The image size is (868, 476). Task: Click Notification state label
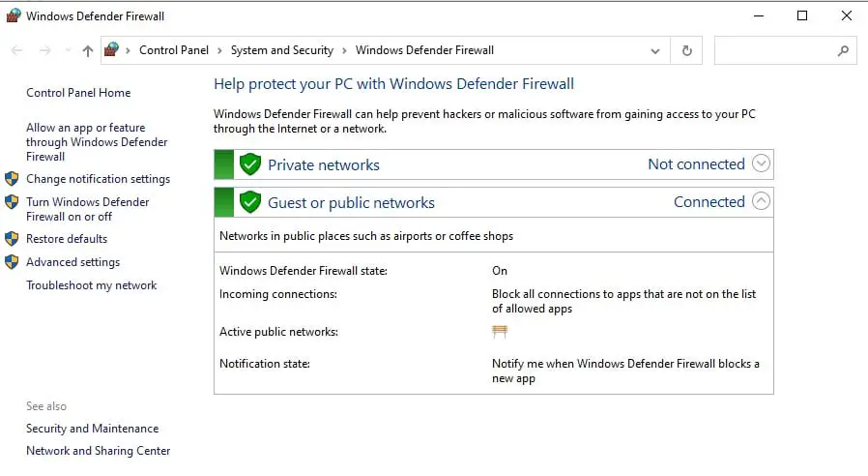(265, 364)
